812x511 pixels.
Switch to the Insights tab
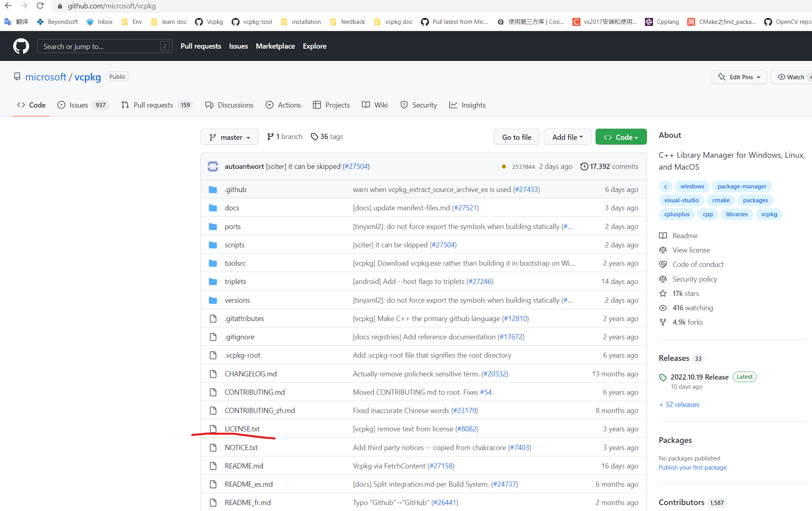pos(474,105)
